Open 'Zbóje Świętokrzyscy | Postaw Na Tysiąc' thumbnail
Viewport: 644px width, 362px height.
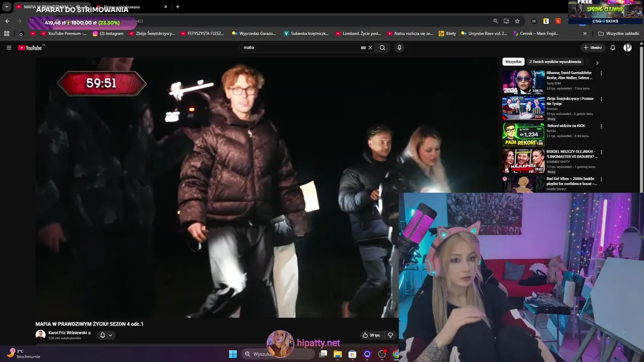pyautogui.click(x=523, y=108)
